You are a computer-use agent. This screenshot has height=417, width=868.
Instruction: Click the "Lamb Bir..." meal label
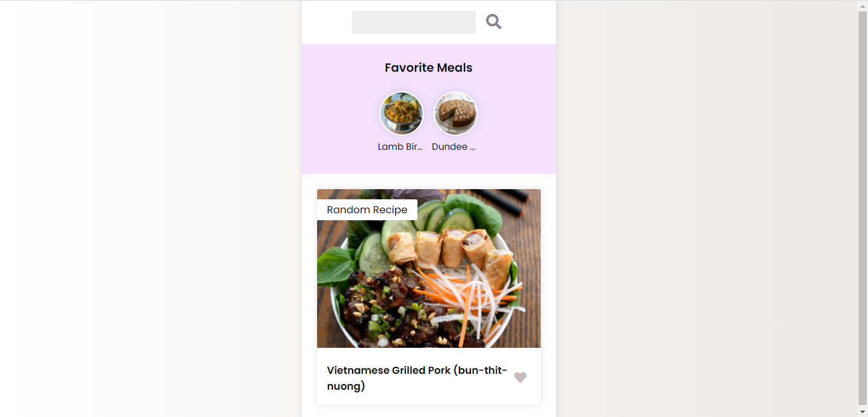click(x=401, y=146)
